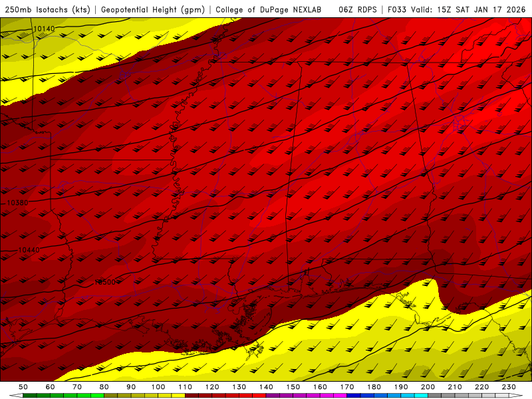Click the 150 value on the color scale
Image resolution: width=532 pixels, height=399 pixels.
[x=293, y=387]
